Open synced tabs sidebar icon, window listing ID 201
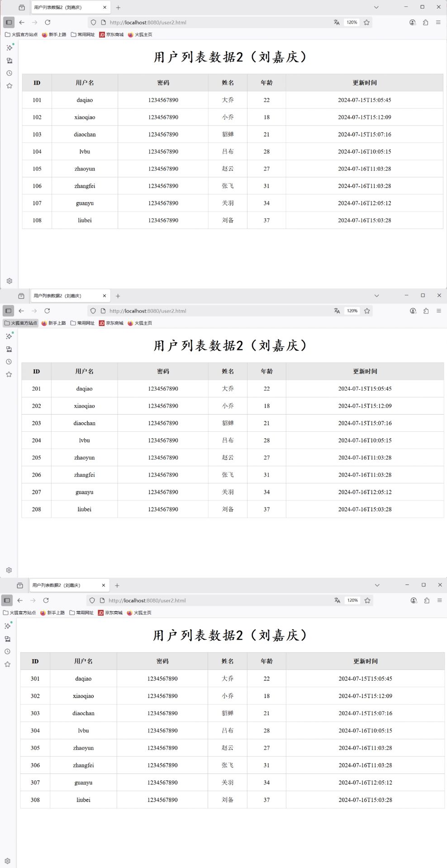This screenshot has height=868, width=447. pyautogui.click(x=9, y=349)
